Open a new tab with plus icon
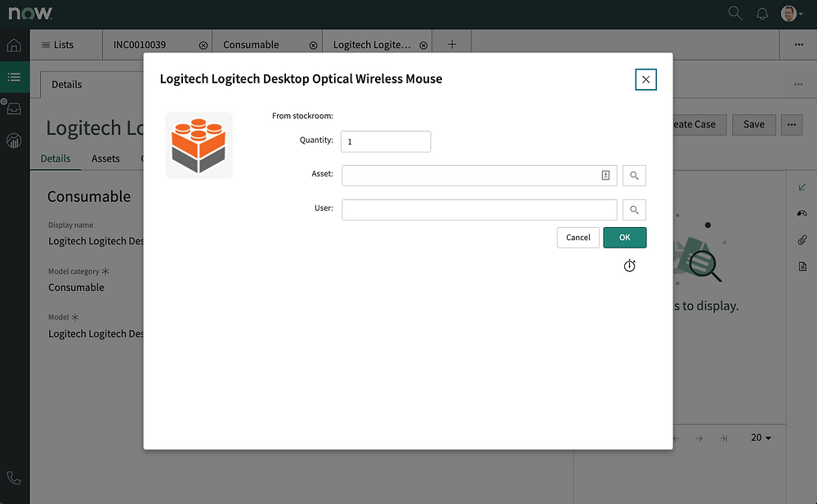This screenshot has height=504, width=817. (452, 45)
